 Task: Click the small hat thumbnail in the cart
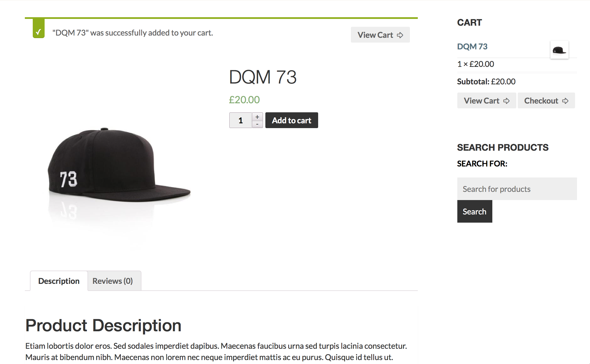click(559, 50)
